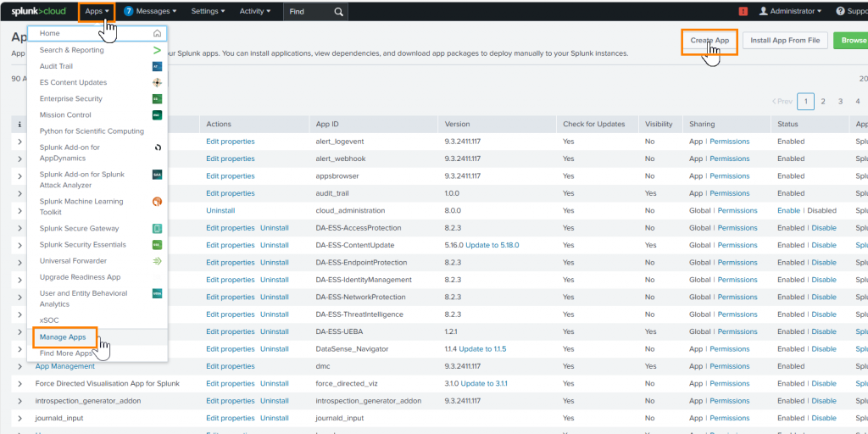
Task: Click the green Search & Reporting arrow icon
Action: pos(157,50)
